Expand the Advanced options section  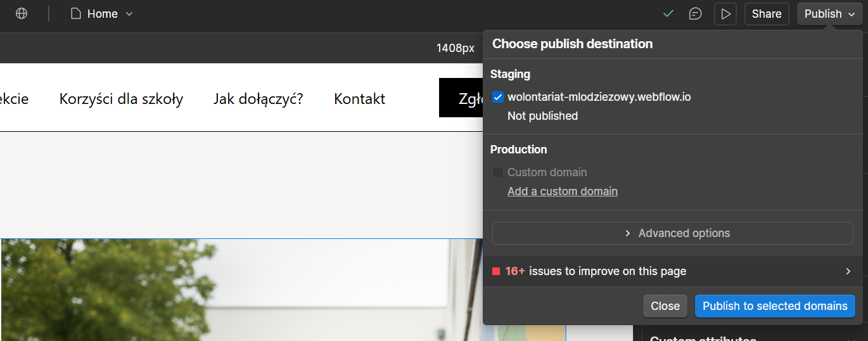672,233
